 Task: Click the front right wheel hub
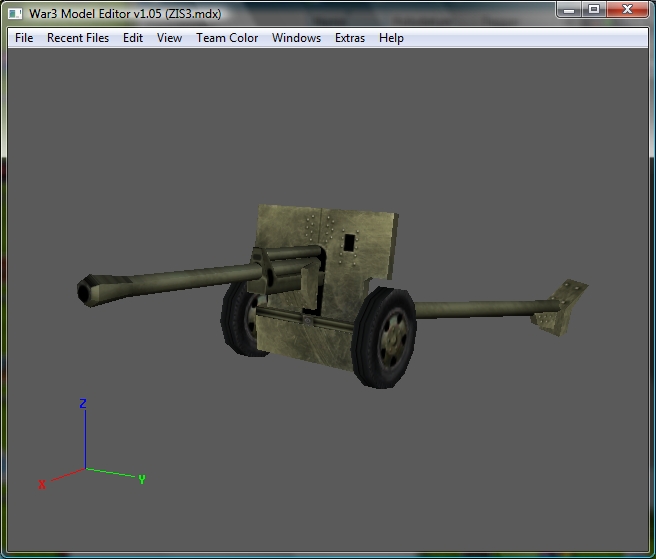392,340
